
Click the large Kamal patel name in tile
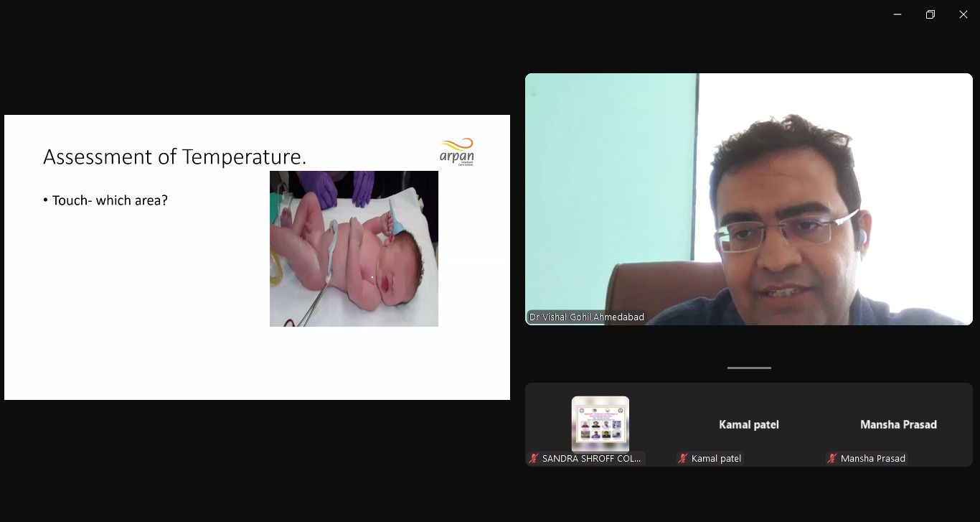[749, 424]
